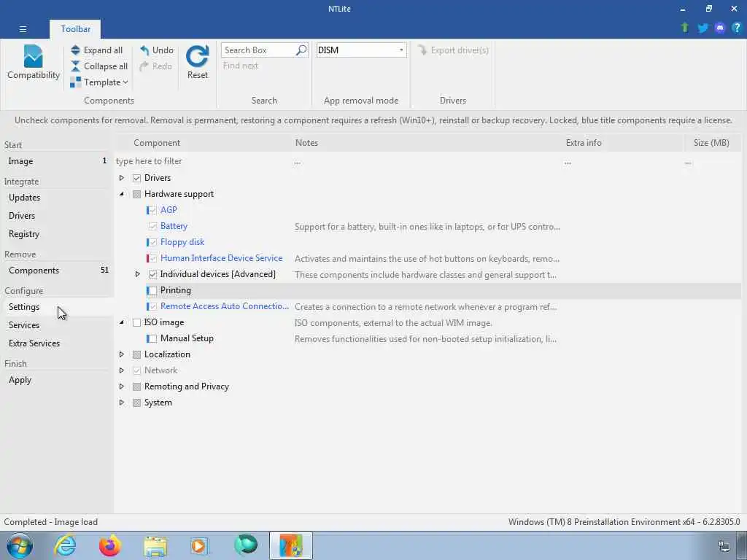Open the hamburger menu
Screen dimensions: 747x560
(x=23, y=29)
